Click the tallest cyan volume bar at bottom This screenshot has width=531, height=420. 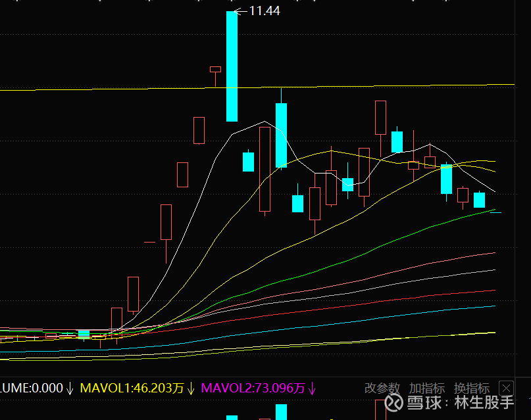(x=281, y=412)
